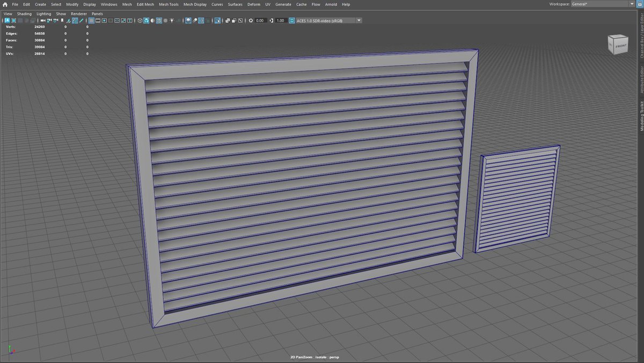Open the panel Shading menu

pos(24,13)
